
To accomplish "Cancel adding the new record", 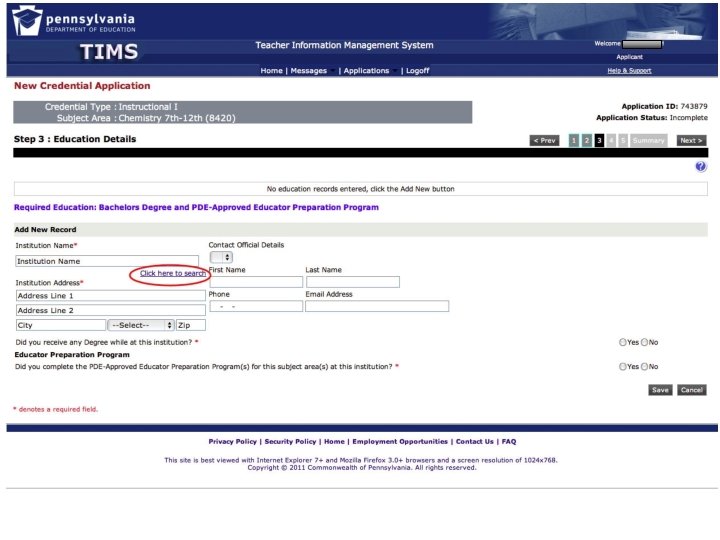I will pos(692,390).
